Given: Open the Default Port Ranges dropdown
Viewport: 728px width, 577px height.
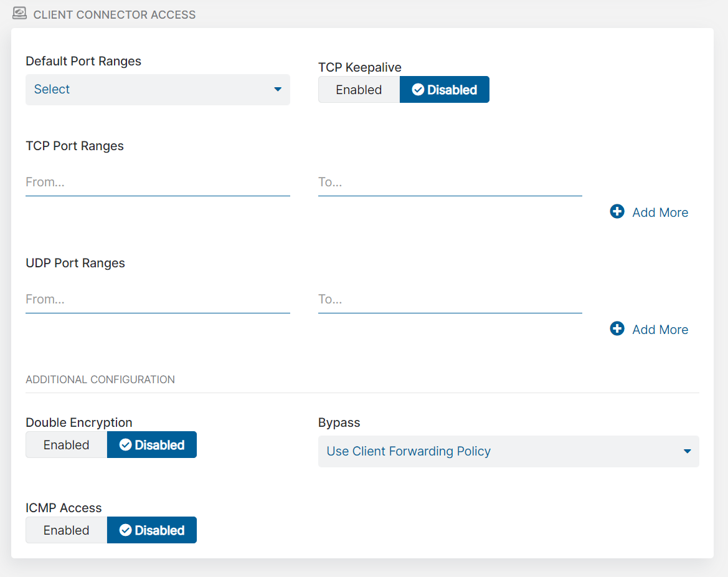Looking at the screenshot, I should click(158, 90).
